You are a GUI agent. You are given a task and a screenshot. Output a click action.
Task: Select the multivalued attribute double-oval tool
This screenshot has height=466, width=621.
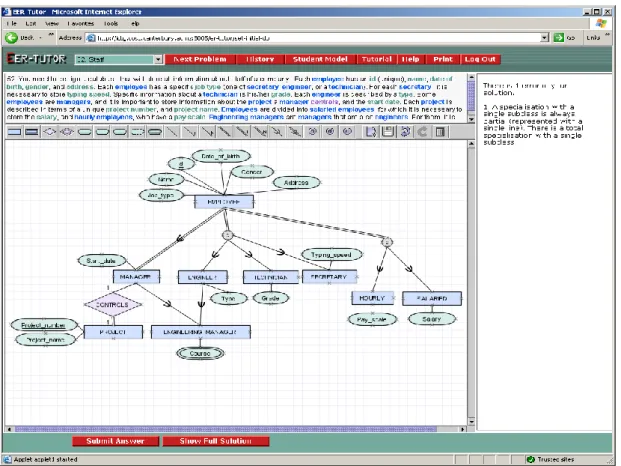point(154,132)
